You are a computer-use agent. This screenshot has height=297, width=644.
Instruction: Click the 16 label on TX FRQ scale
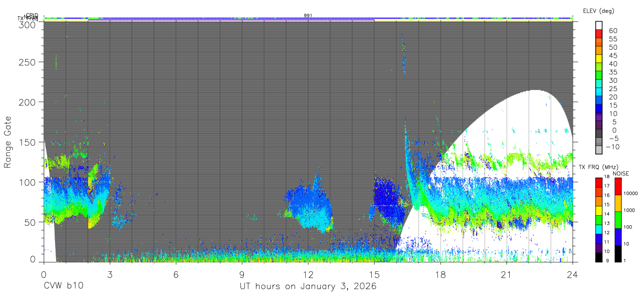[606, 195]
